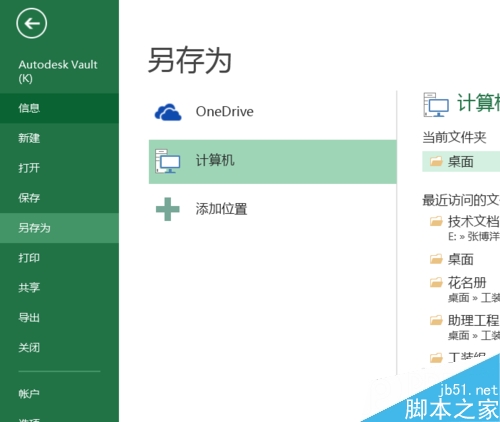Click the folder icon next to 技术文档
Screen dimensions: 500x422
pyautogui.click(x=436, y=221)
